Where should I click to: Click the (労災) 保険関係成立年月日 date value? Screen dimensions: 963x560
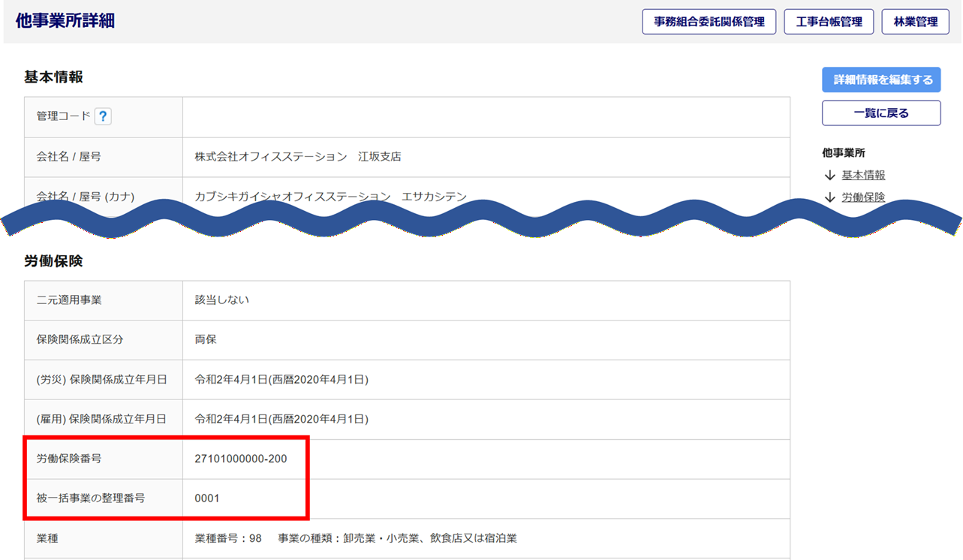(281, 379)
